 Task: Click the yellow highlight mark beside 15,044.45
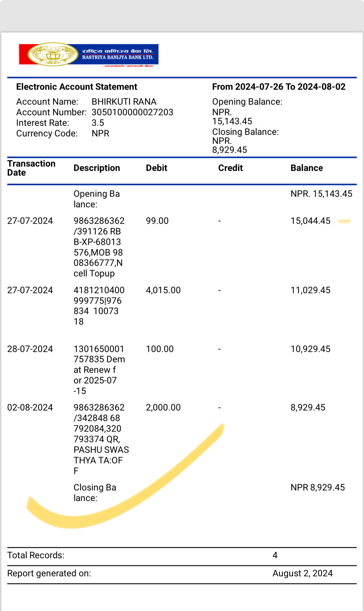coord(344,222)
